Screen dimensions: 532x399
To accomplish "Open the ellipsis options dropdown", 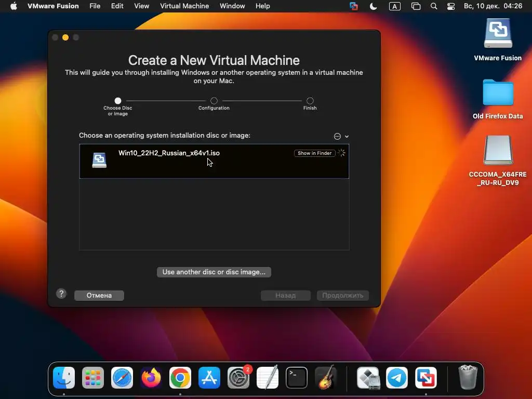I will [341, 137].
